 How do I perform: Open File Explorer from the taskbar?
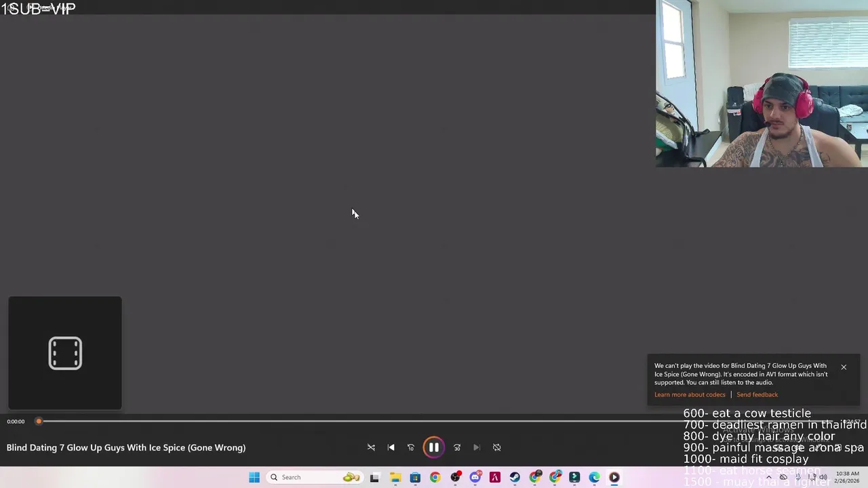[395, 477]
